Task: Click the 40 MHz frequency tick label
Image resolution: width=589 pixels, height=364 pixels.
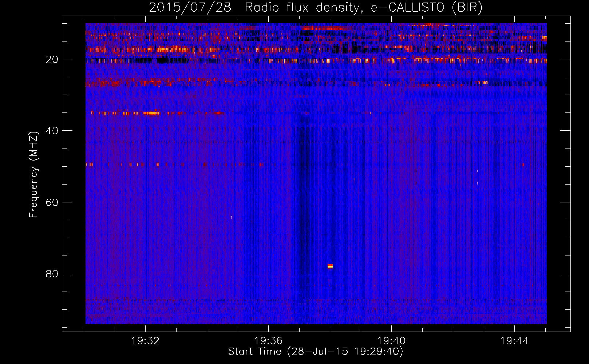Action: [x=52, y=131]
